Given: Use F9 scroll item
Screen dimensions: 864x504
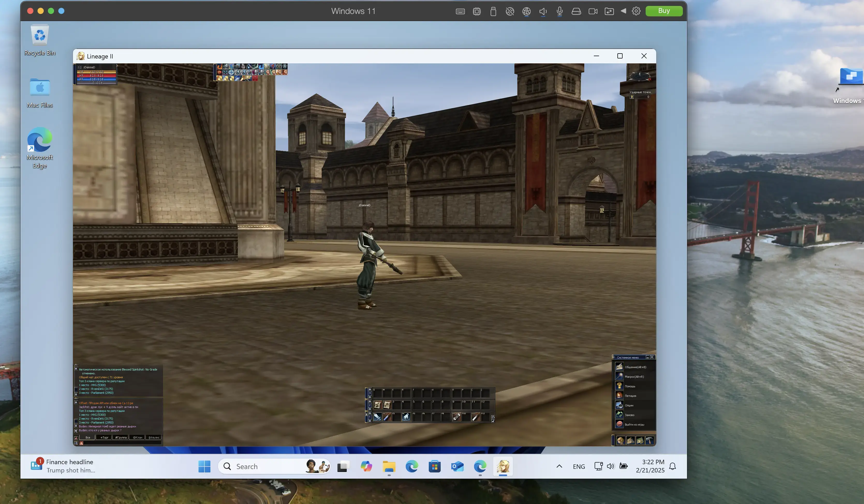Looking at the screenshot, I should (457, 417).
